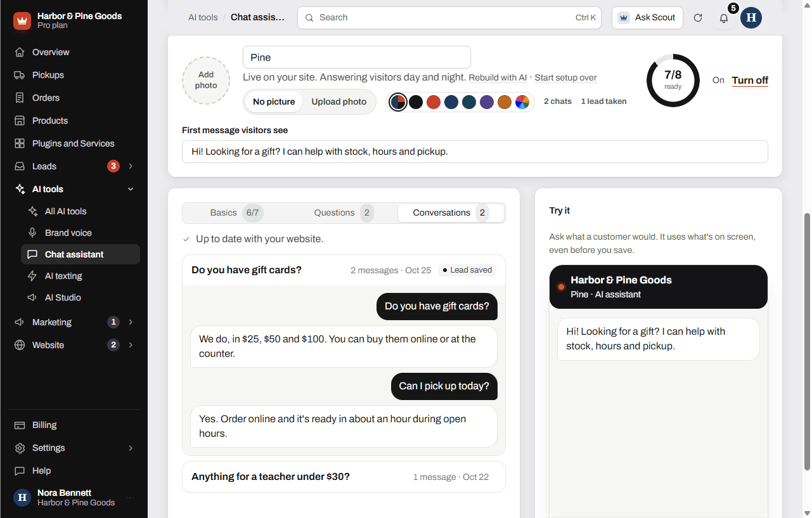Switch to the Questions tab
This screenshot has height=518, width=812.
(x=344, y=213)
